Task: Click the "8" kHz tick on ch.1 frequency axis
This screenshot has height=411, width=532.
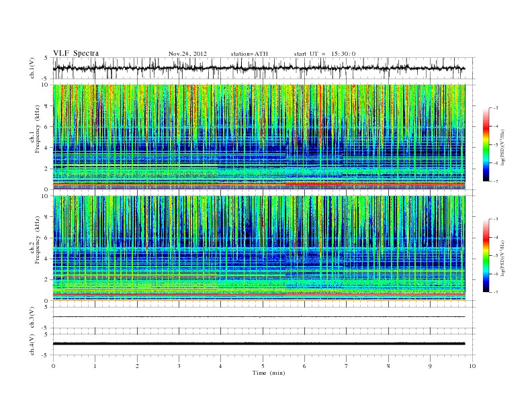Action: [x=46, y=106]
